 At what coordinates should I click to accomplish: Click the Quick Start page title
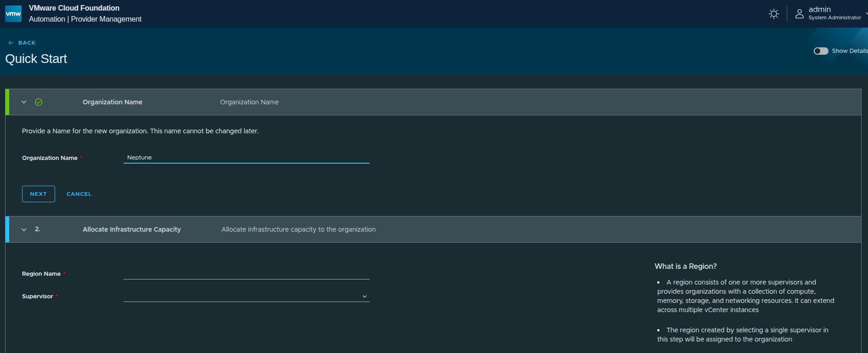pos(36,59)
